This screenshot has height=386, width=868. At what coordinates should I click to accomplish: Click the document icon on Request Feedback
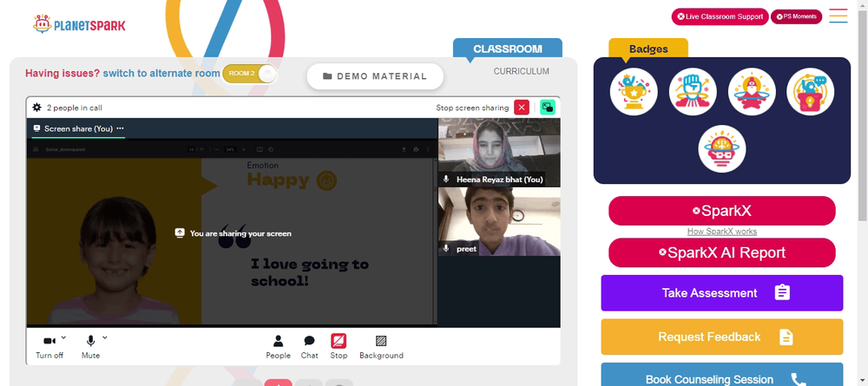tap(786, 337)
